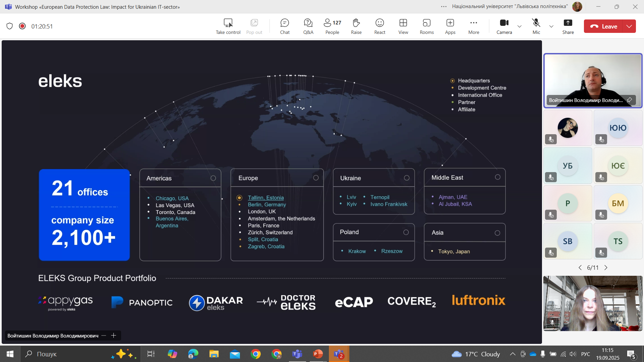
Task: Select the БМ participant tile
Action: (618, 203)
